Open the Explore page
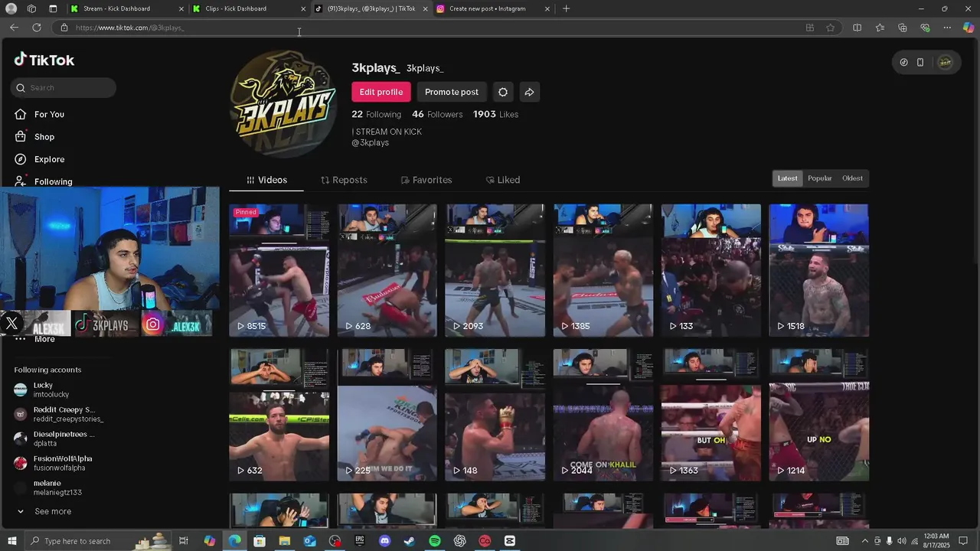The image size is (980, 551). [49, 159]
